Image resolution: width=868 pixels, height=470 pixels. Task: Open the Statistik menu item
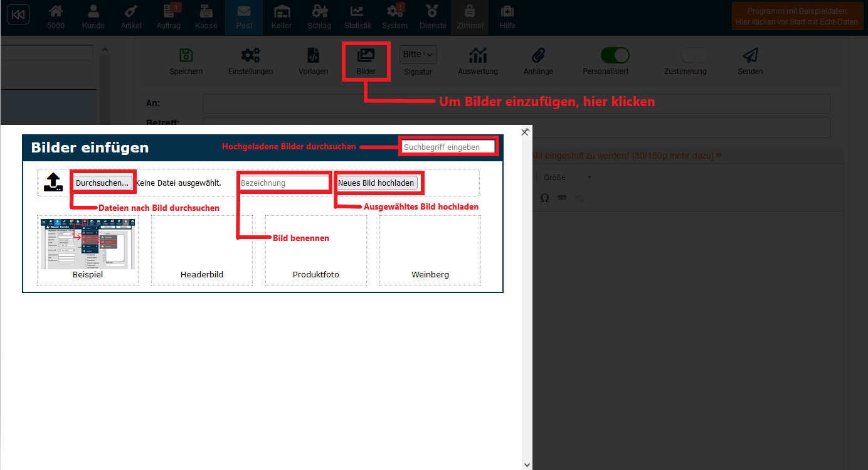[357, 17]
